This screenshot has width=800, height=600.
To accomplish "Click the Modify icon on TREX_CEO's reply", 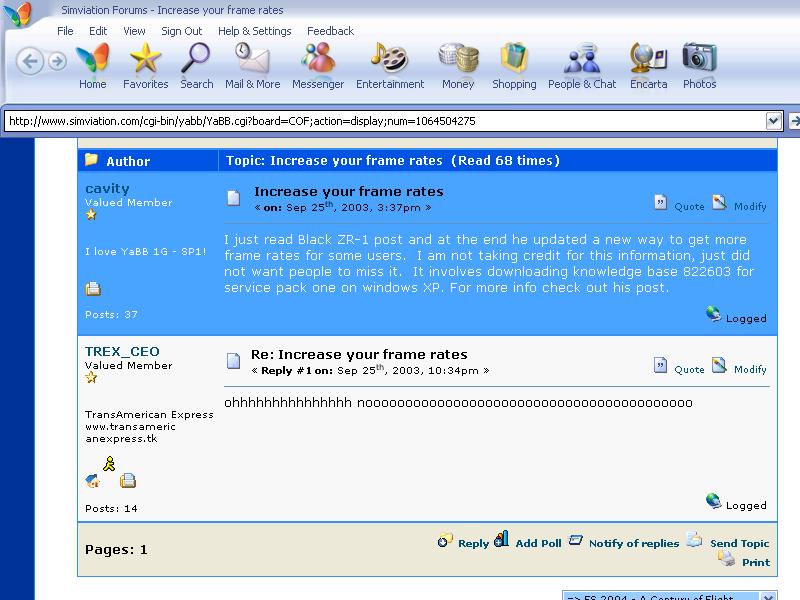I will pos(719,365).
